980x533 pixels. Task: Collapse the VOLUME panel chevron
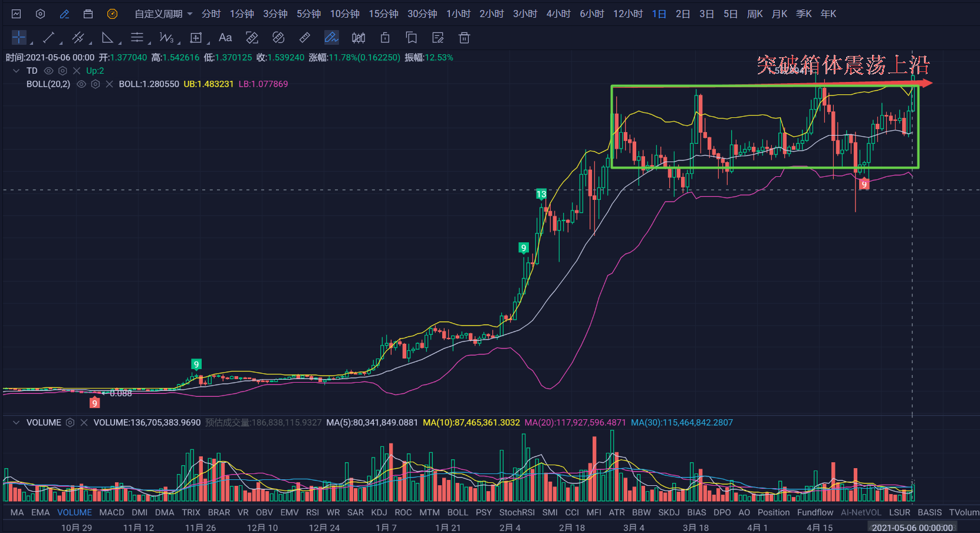tap(16, 423)
